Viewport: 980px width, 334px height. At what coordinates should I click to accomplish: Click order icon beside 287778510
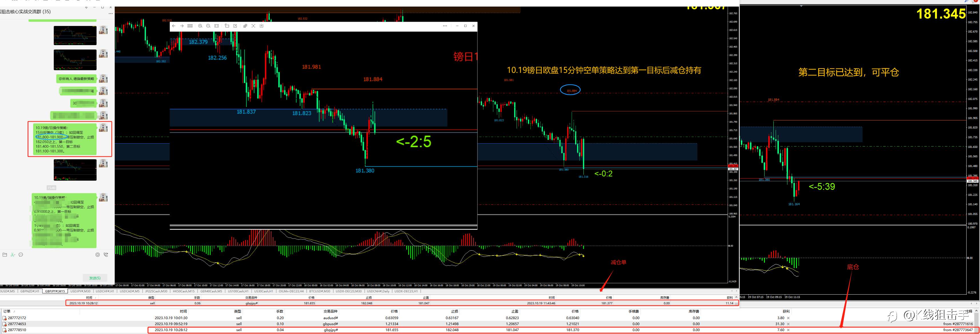5,330
